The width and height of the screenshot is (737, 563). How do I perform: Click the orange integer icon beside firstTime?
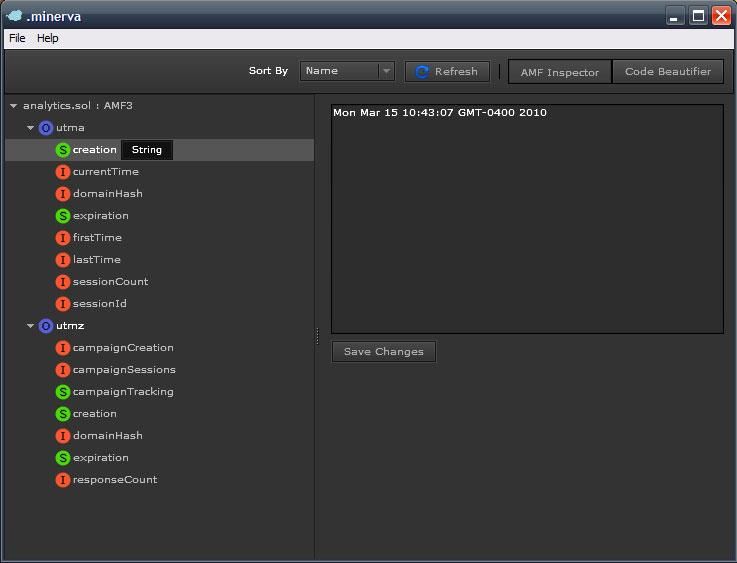click(x=63, y=238)
